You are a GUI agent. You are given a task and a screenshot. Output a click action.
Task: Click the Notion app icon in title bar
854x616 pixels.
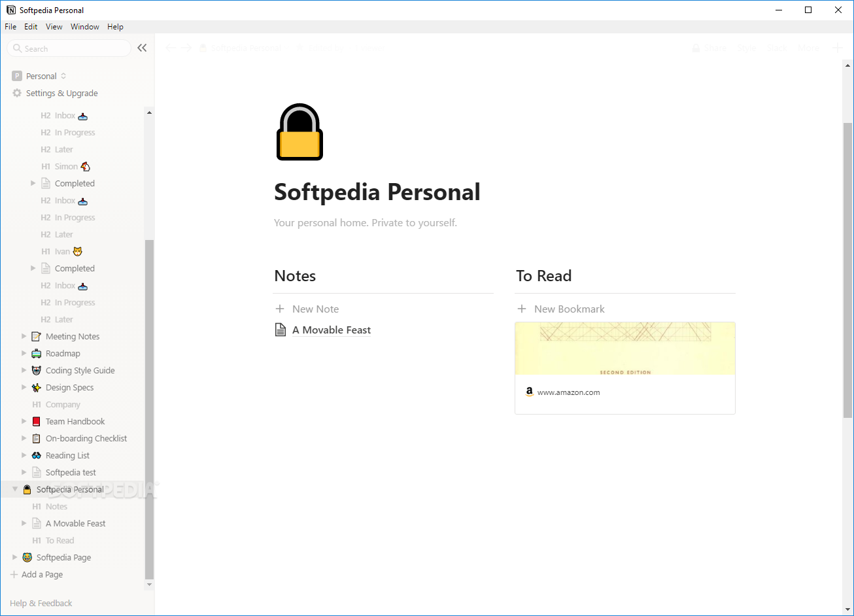point(11,10)
